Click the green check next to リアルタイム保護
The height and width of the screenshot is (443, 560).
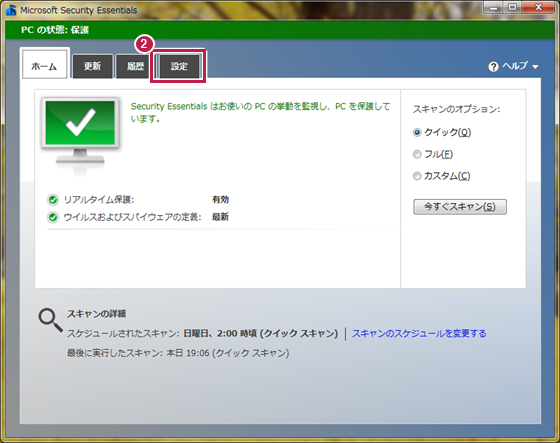[x=53, y=200]
